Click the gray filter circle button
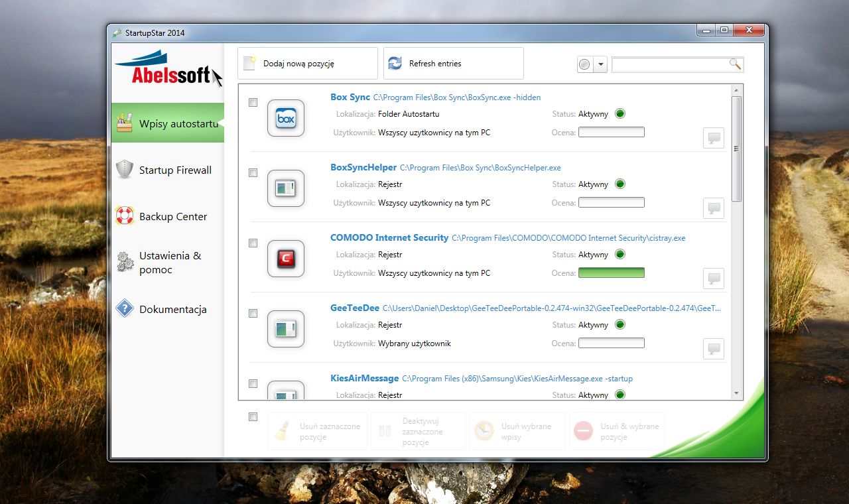 (584, 64)
